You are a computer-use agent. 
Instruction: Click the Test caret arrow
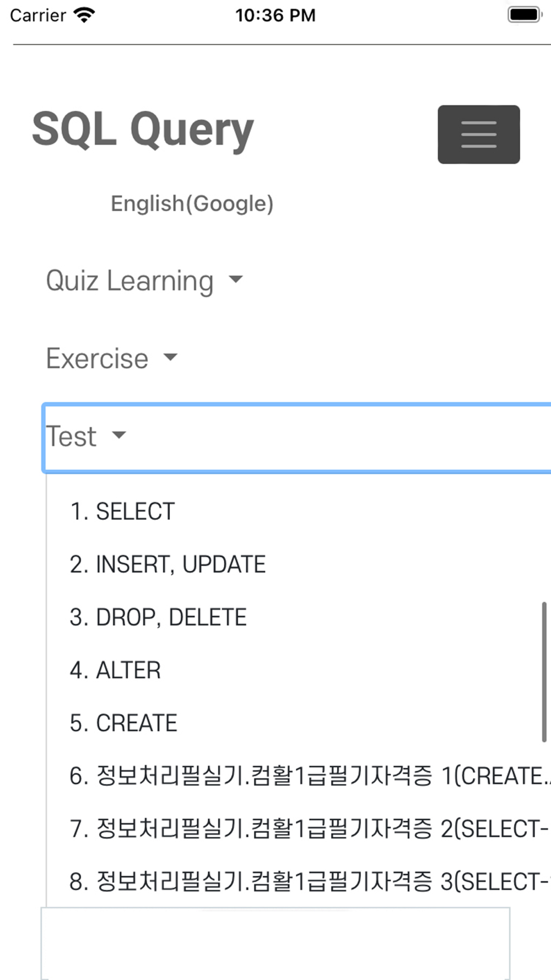(x=119, y=435)
